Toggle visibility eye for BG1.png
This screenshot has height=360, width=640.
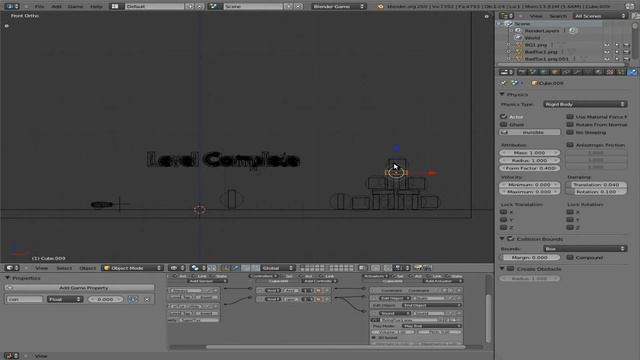click(607, 45)
